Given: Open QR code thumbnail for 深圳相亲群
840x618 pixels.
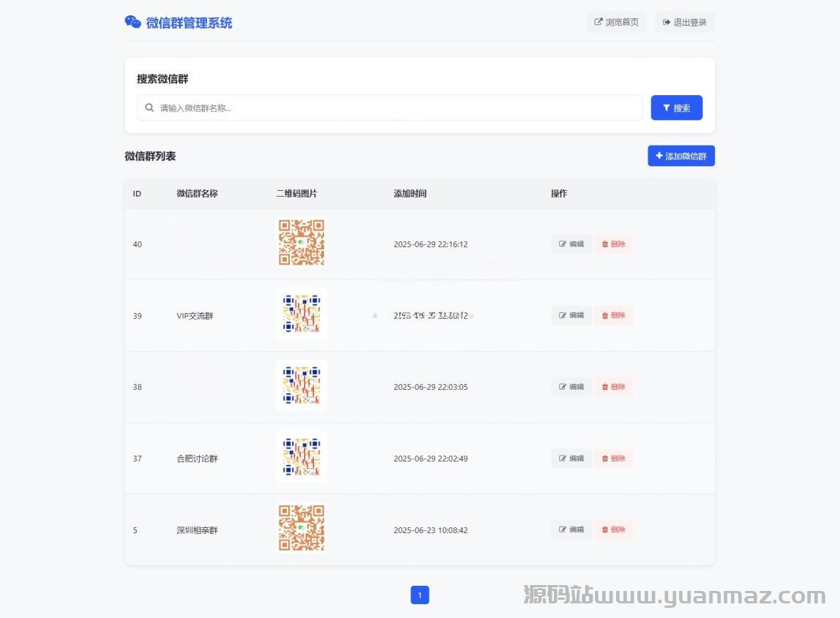Looking at the screenshot, I should tap(301, 528).
